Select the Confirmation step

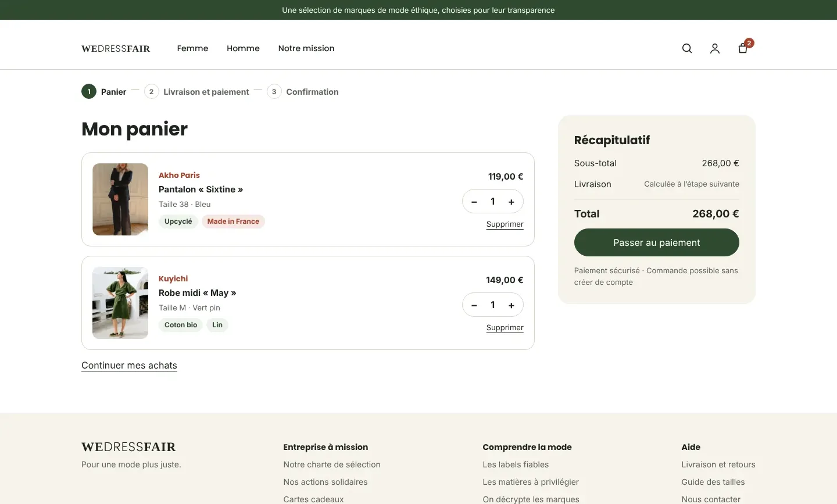pyautogui.click(x=303, y=92)
